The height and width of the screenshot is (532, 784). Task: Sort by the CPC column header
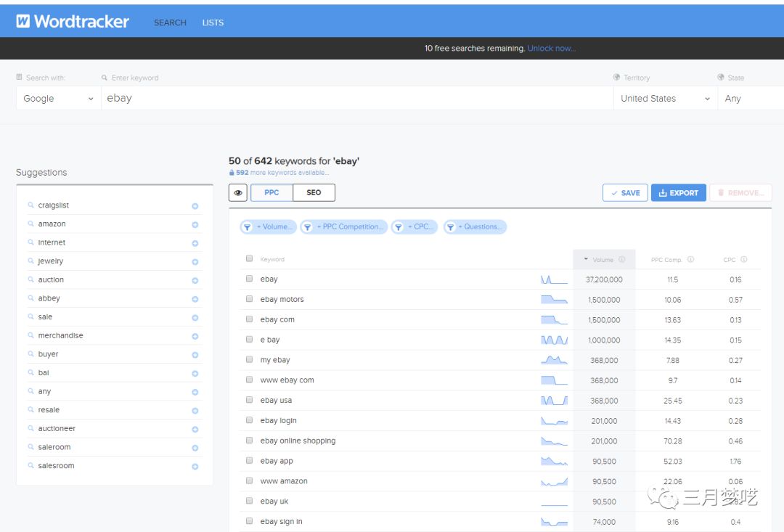730,260
